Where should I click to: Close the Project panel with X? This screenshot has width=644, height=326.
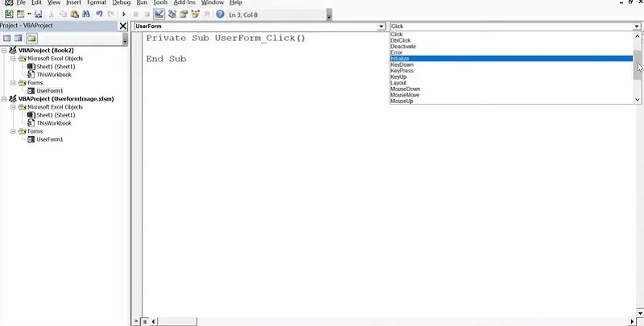tap(123, 27)
